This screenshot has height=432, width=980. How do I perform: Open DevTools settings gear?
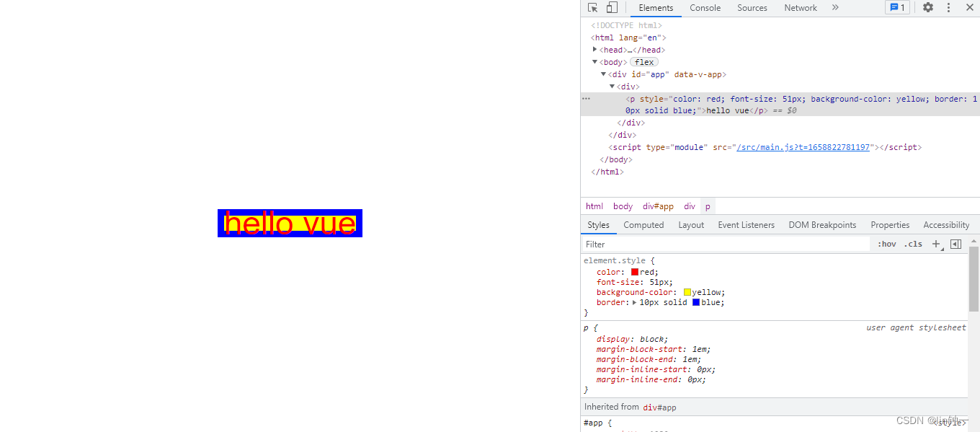pos(928,8)
